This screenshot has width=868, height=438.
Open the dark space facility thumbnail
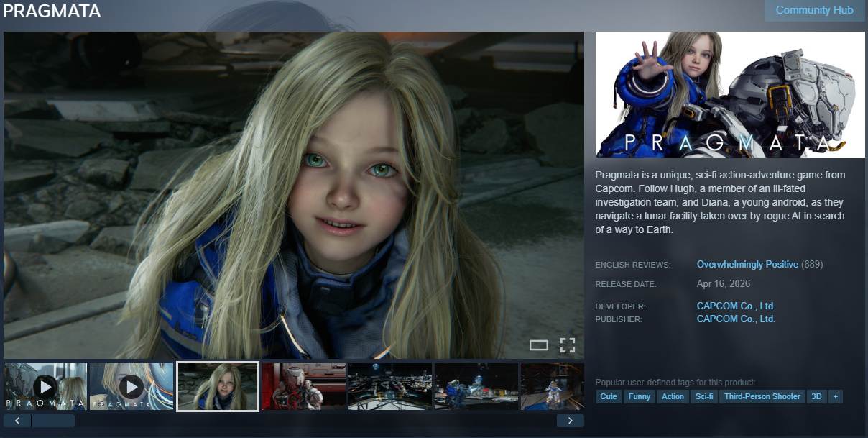click(x=390, y=386)
